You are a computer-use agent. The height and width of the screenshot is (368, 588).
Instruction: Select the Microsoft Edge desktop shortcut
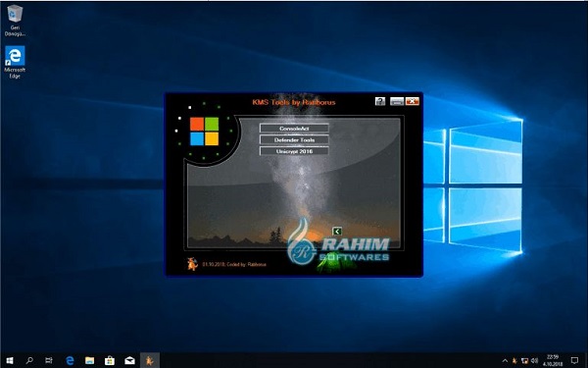pos(15,63)
